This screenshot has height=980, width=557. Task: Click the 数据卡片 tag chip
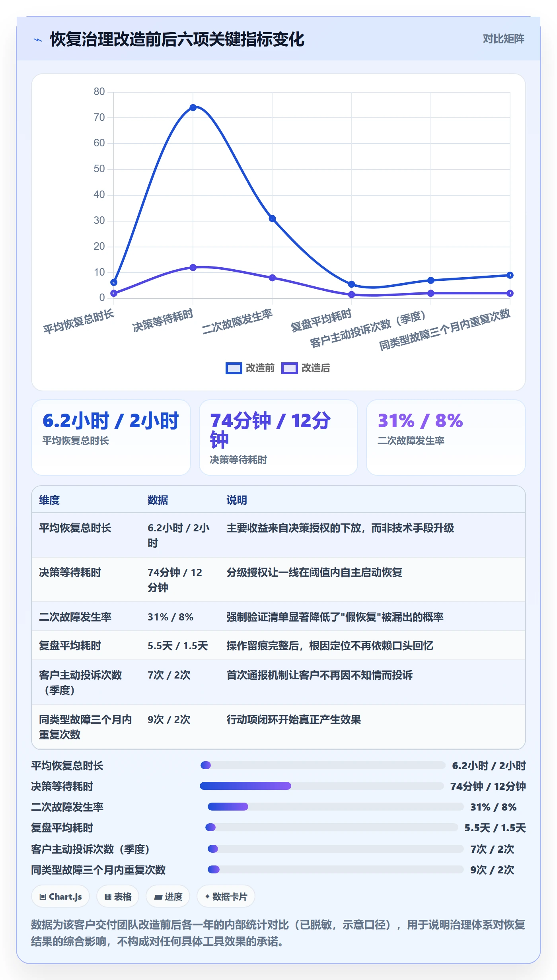click(226, 896)
